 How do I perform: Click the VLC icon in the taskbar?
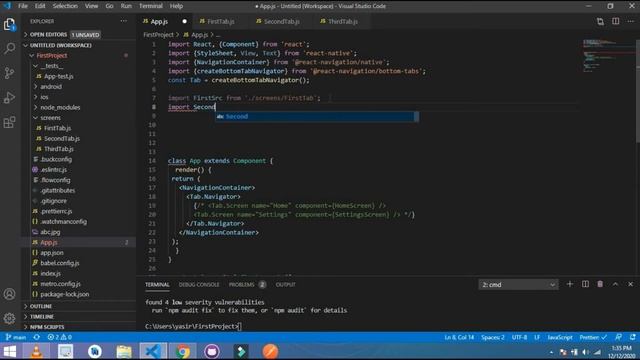coord(36,351)
